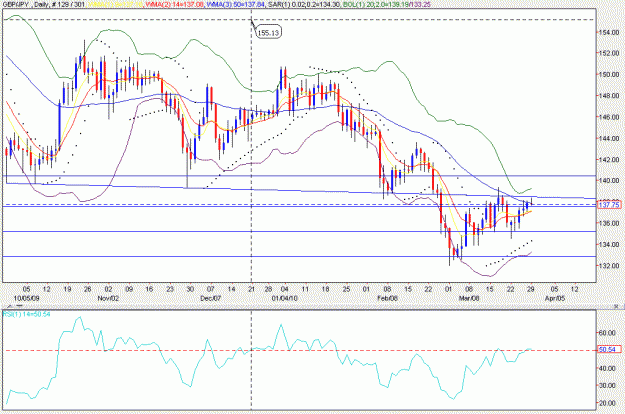Click the Nov/02 date label
Viewport: 625px width, 414px height.
[x=108, y=298]
